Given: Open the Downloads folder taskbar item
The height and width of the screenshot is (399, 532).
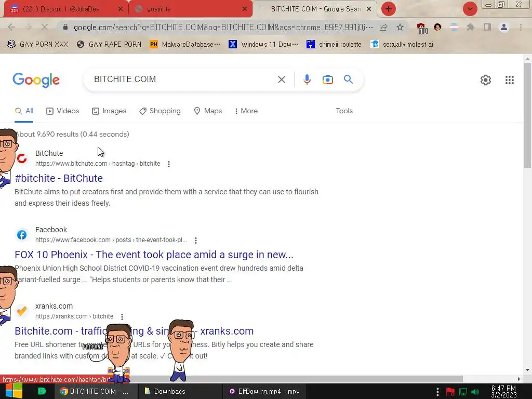Looking at the screenshot, I should pos(180,391).
